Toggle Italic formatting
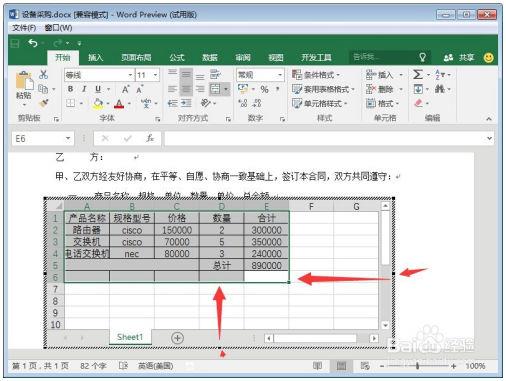 click(x=84, y=89)
